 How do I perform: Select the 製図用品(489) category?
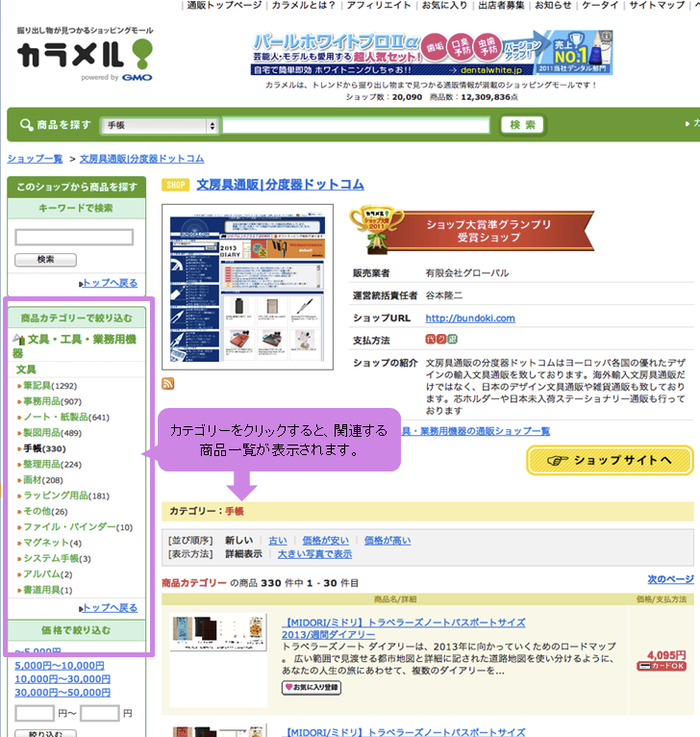pos(52,432)
